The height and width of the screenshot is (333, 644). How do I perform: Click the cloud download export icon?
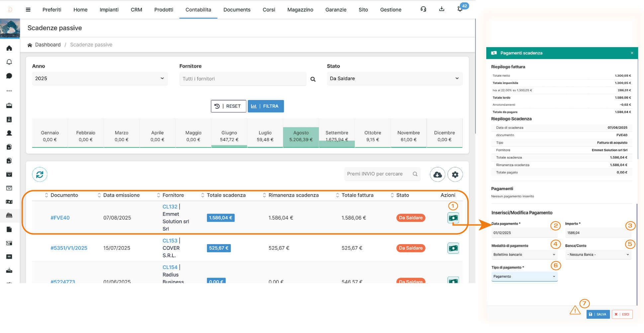[437, 174]
